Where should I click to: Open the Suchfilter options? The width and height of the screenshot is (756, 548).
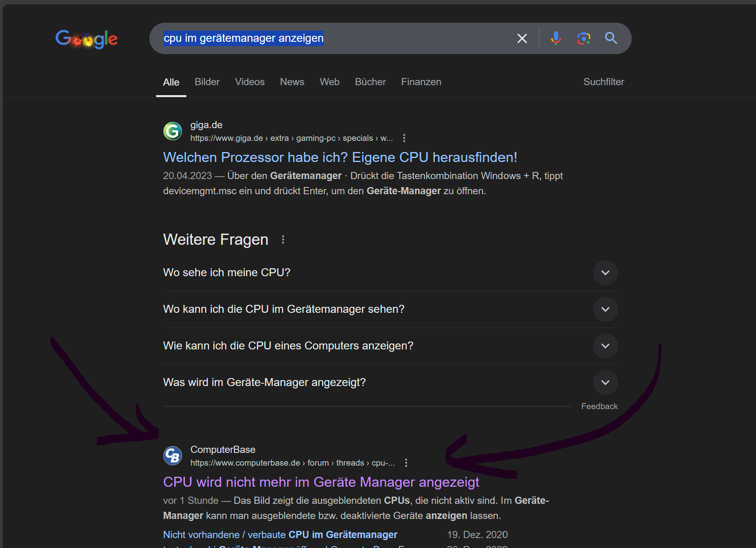click(603, 82)
